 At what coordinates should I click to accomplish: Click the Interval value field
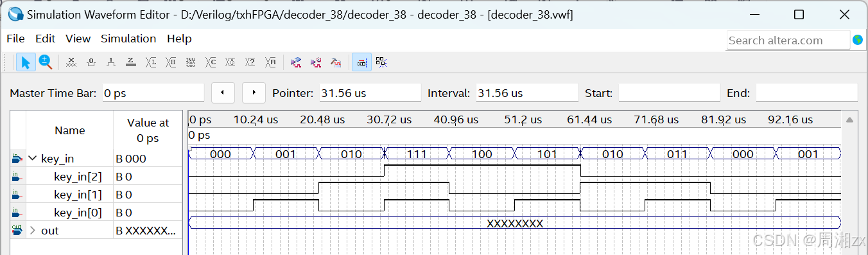point(527,93)
